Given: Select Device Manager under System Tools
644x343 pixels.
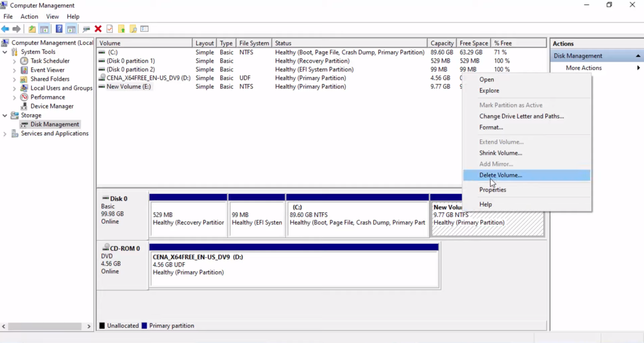Looking at the screenshot, I should pos(52,106).
